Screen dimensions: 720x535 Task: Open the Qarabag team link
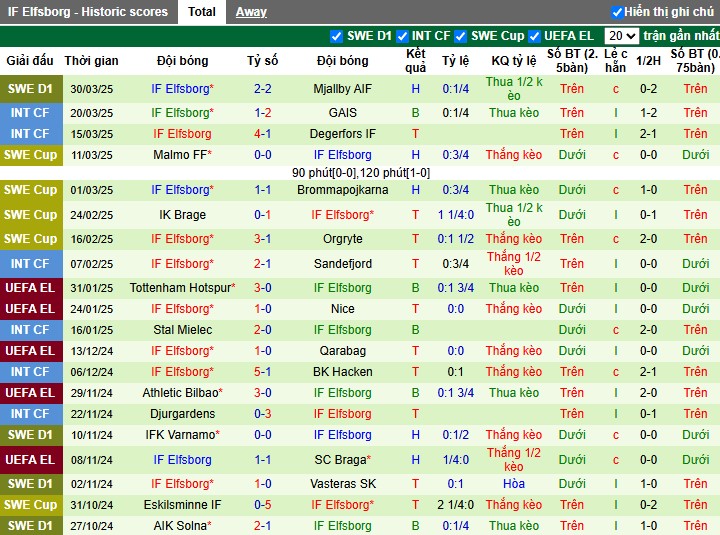coord(343,351)
